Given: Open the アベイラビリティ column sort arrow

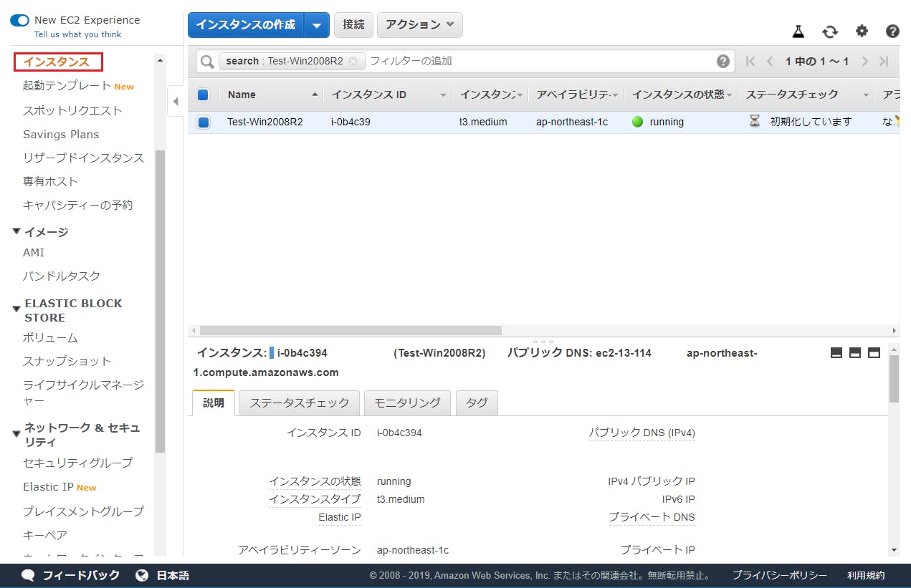Looking at the screenshot, I should (616, 95).
